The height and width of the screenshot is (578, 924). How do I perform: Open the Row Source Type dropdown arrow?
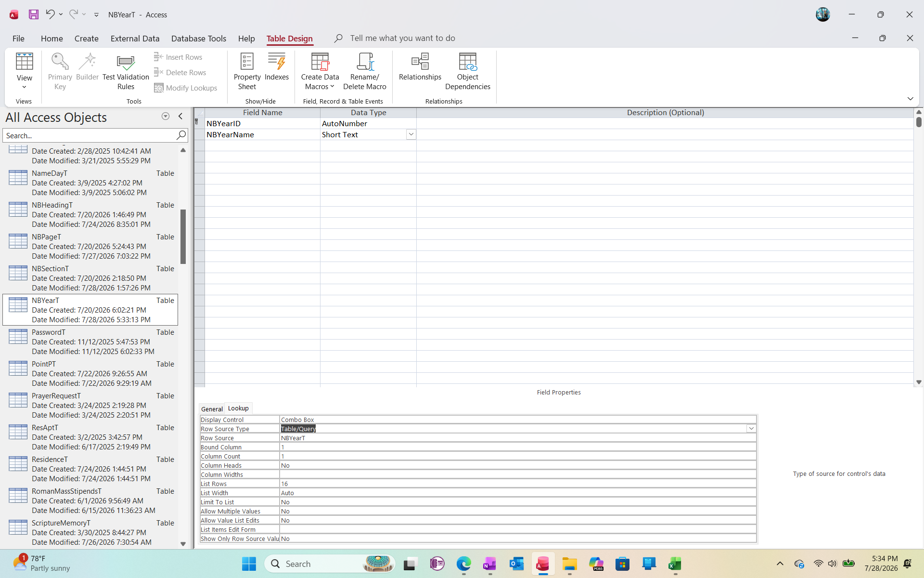tap(751, 429)
